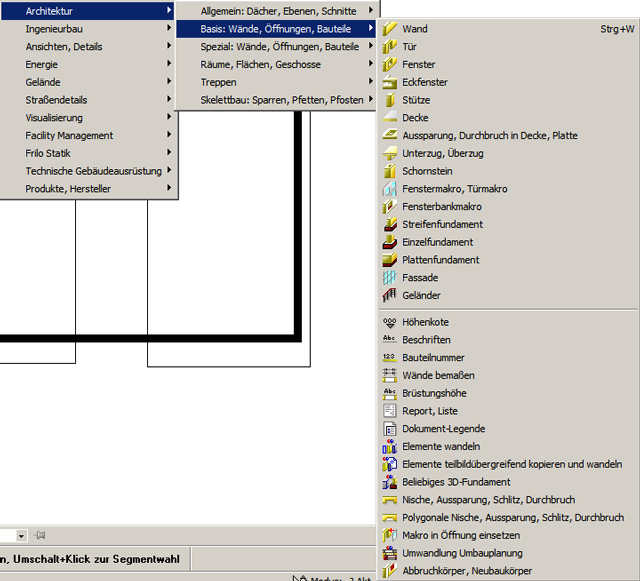The height and width of the screenshot is (581, 640).
Task: Click Elemente wandeln menu entry
Action: coord(441,446)
